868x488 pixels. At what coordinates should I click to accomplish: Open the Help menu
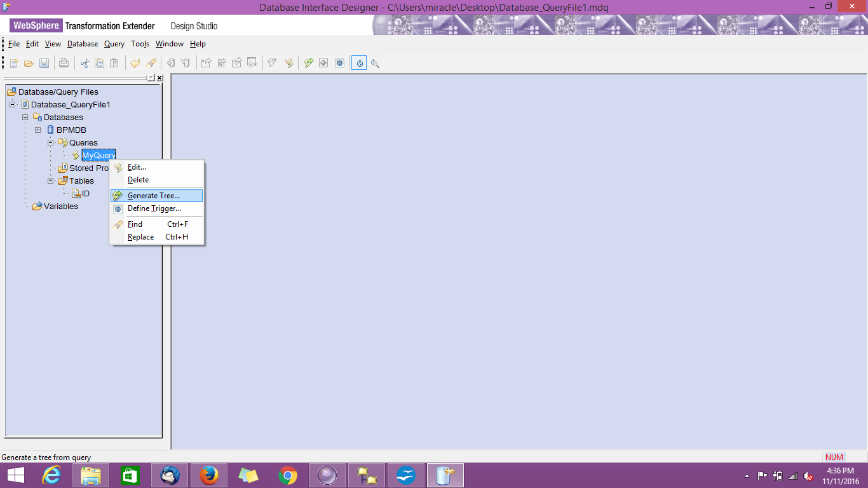[198, 44]
